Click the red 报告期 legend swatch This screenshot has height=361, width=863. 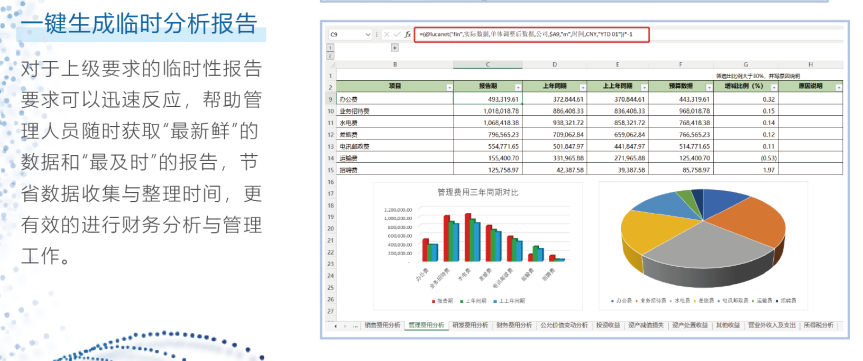pos(434,301)
